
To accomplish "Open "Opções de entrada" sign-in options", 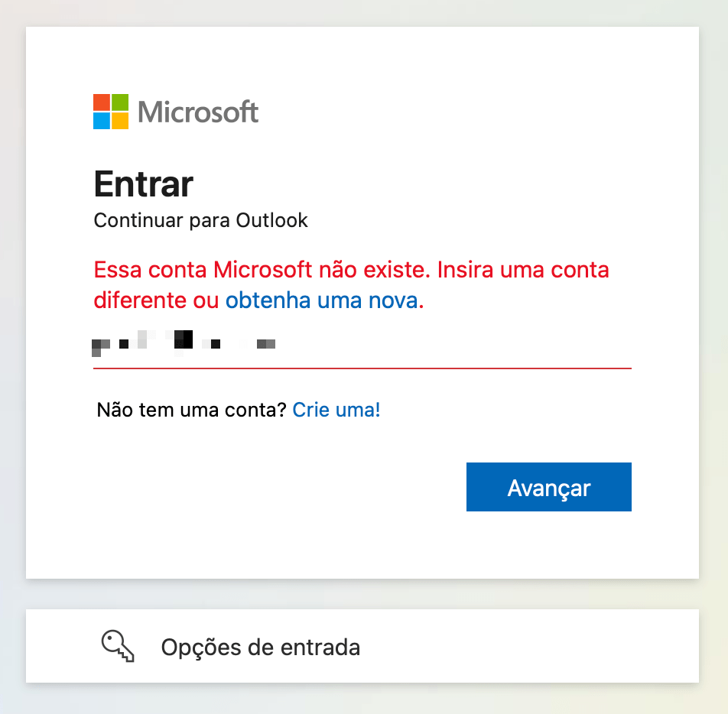I will (260, 647).
